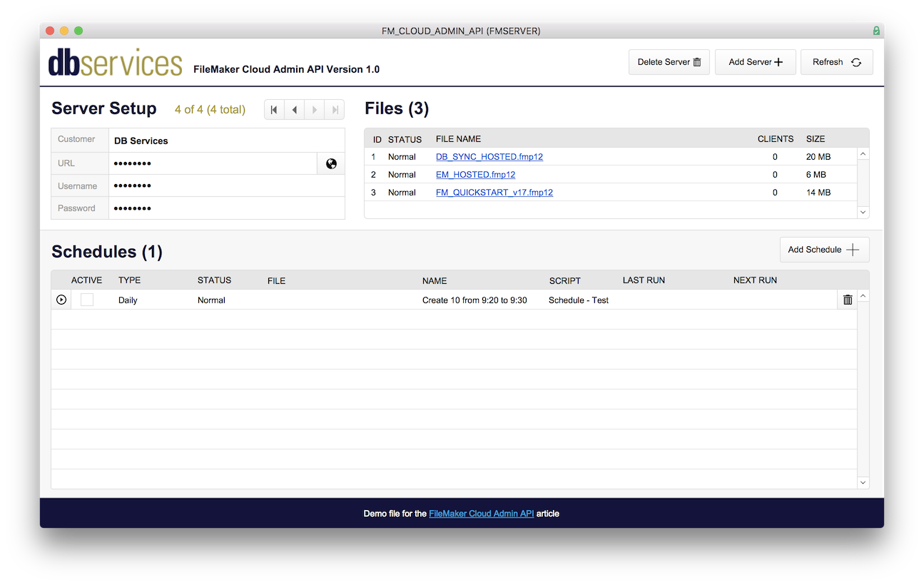
Task: Click the LAST RUN column header
Action: coord(644,280)
